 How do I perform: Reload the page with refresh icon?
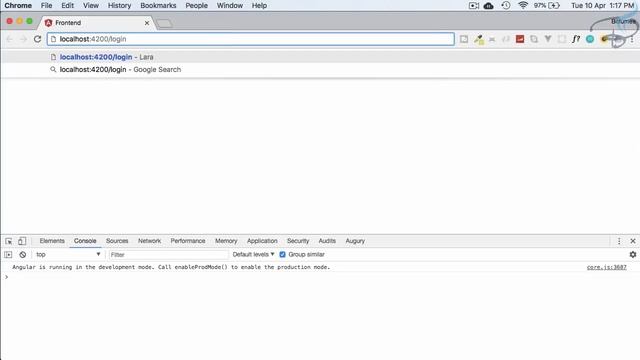[x=38, y=39]
